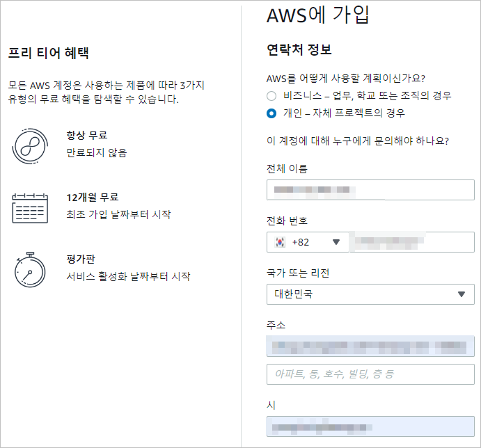Click the infinity 항상 무료 icon
Image resolution: width=481 pixels, height=448 pixels.
(30, 146)
